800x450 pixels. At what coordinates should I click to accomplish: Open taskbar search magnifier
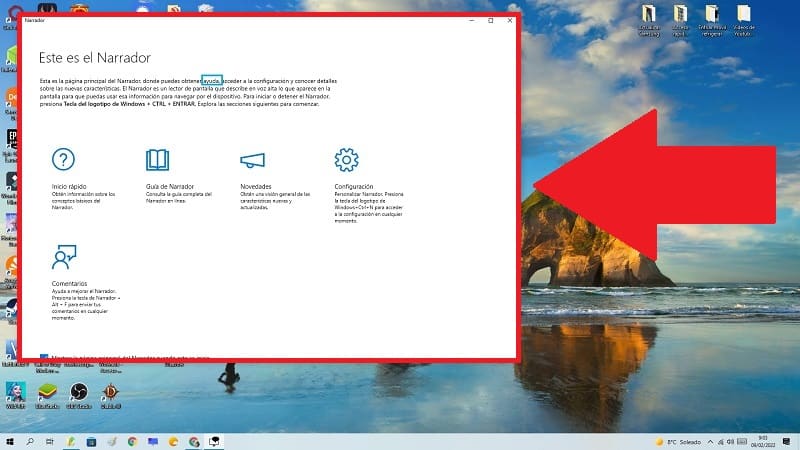[x=30, y=441]
